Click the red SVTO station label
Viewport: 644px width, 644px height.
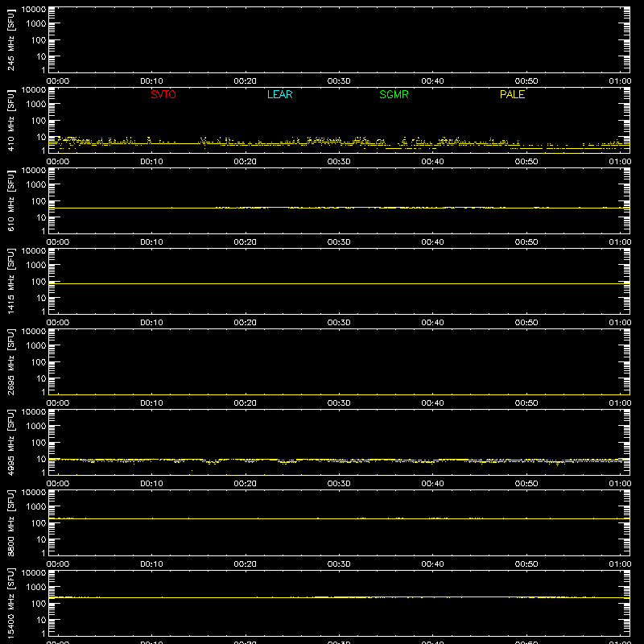[163, 94]
